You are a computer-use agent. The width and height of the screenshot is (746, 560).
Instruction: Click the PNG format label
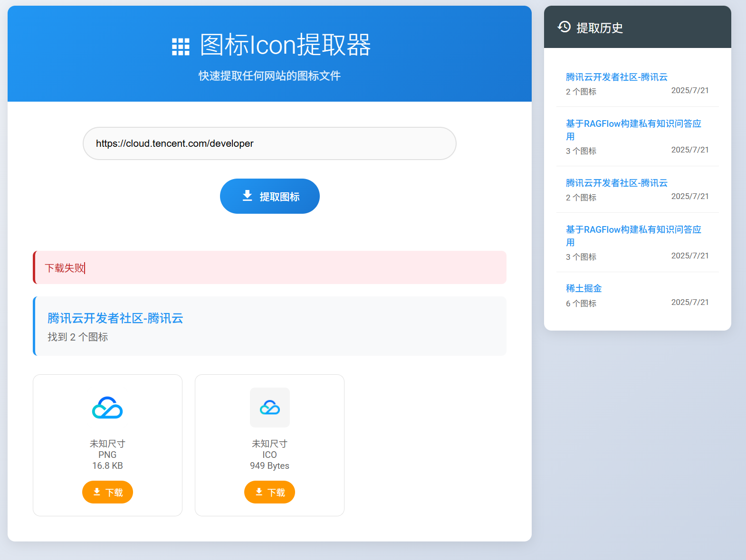[107, 455]
